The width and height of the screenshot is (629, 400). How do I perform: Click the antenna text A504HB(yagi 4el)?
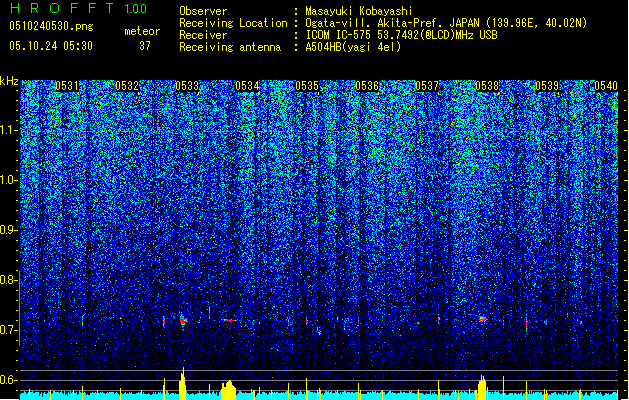[353, 47]
